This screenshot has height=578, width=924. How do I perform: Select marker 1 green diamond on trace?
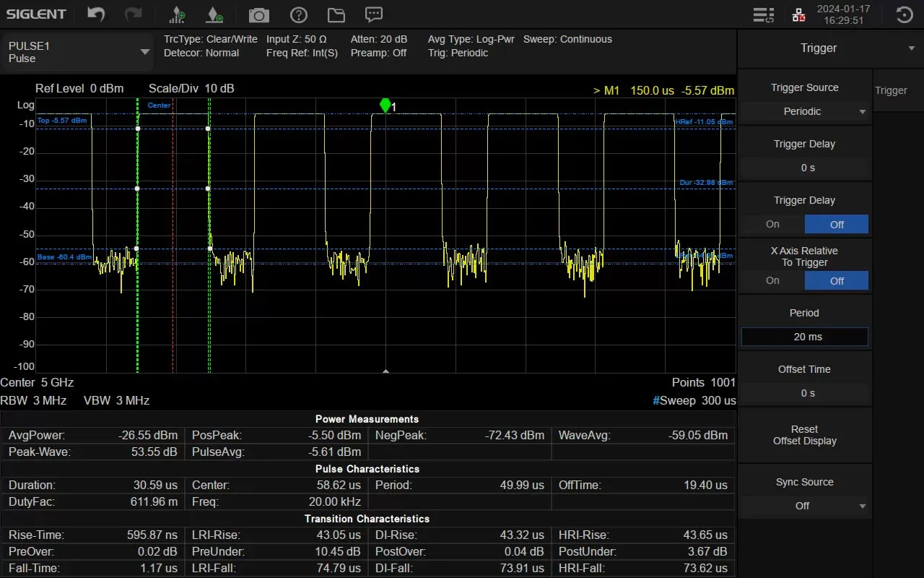(x=385, y=105)
